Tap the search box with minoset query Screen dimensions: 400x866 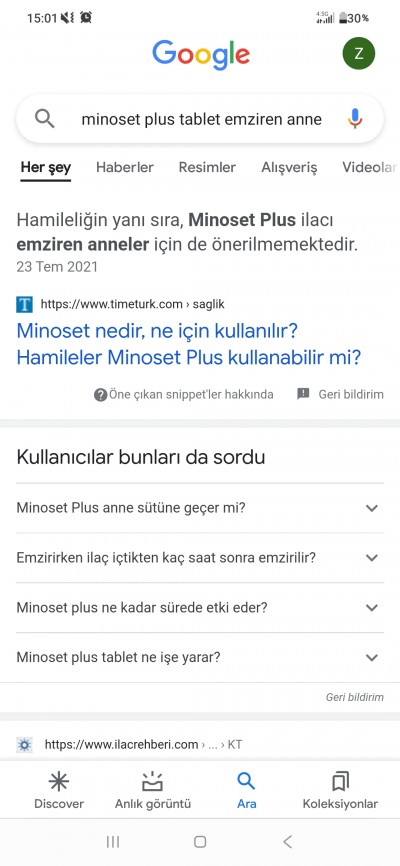click(200, 119)
